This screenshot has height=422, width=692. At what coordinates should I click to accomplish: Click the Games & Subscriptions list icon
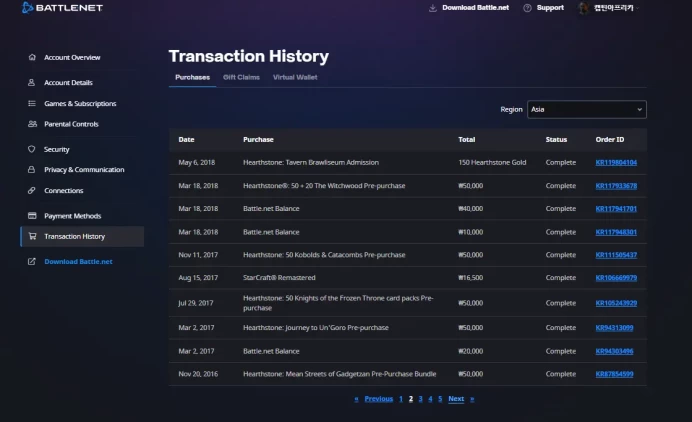[x=32, y=103]
